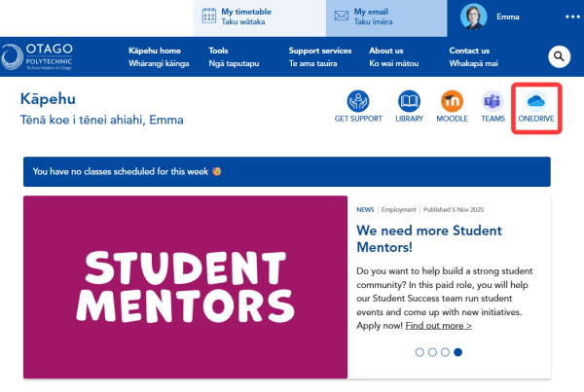
Task: Click the search magnifier icon
Action: [x=560, y=57]
